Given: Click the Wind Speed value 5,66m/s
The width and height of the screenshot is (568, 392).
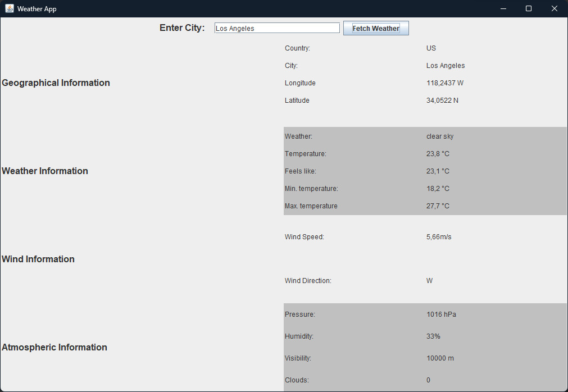Looking at the screenshot, I should tap(439, 236).
